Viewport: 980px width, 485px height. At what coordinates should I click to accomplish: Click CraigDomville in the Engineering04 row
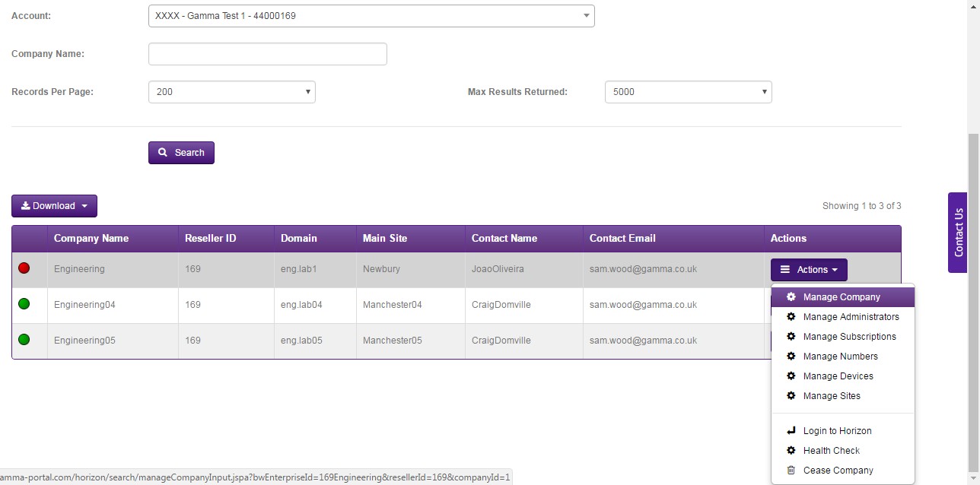[501, 305]
